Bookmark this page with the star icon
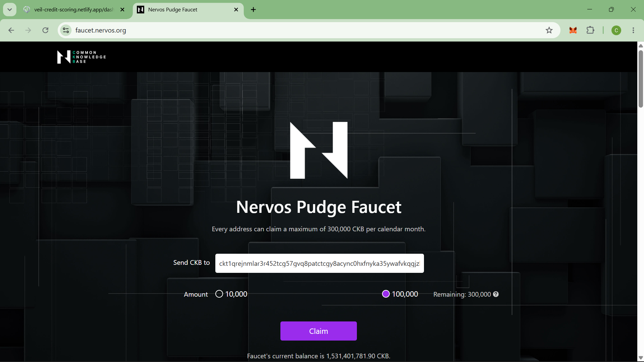The height and width of the screenshot is (362, 644). 549,31
